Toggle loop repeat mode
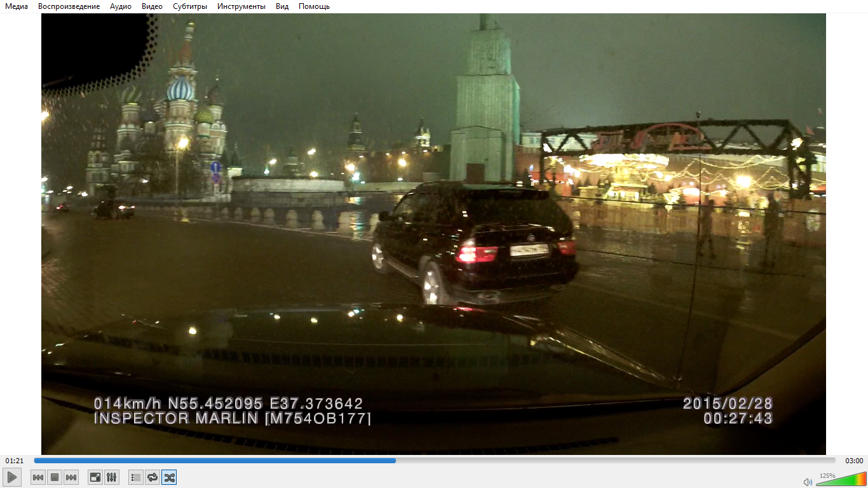This screenshot has height=488, width=868. pyautogui.click(x=153, y=477)
